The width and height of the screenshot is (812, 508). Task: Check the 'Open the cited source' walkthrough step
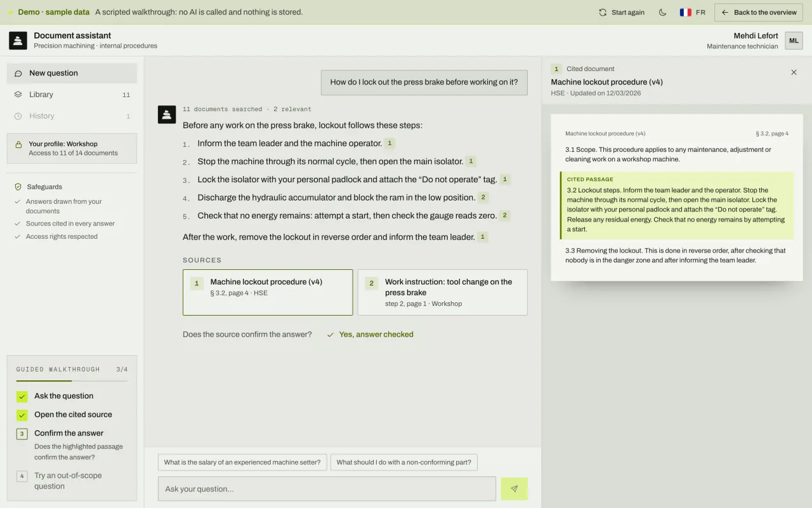[x=22, y=415]
